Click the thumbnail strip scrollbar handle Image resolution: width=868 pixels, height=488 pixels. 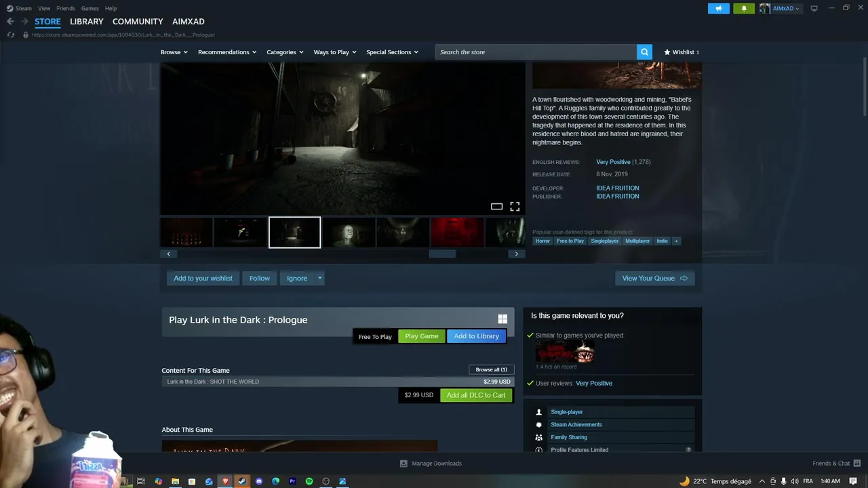pos(442,254)
